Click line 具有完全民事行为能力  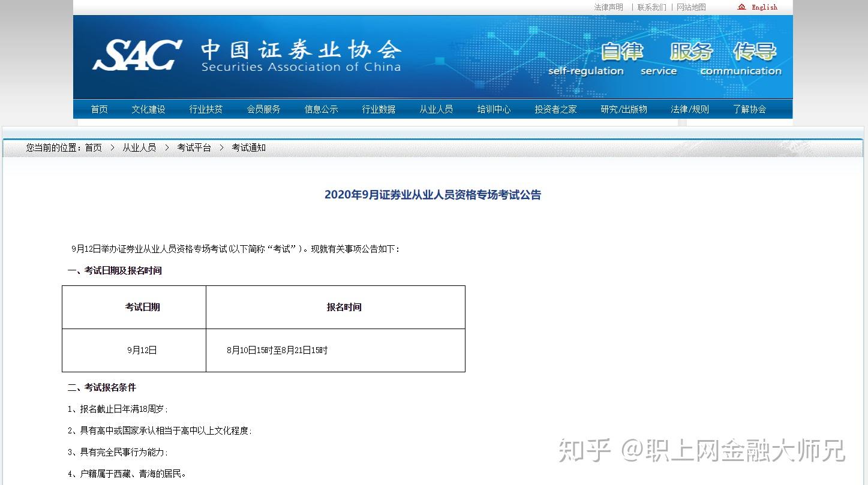point(118,452)
